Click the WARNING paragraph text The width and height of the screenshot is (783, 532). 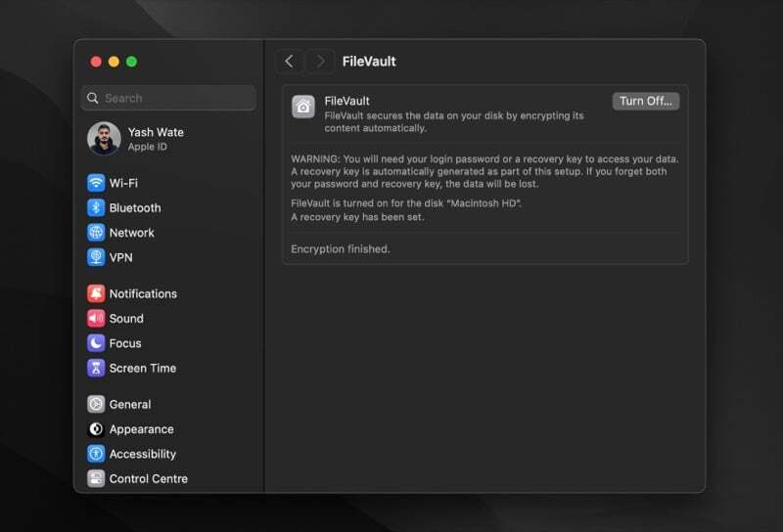tap(484, 171)
